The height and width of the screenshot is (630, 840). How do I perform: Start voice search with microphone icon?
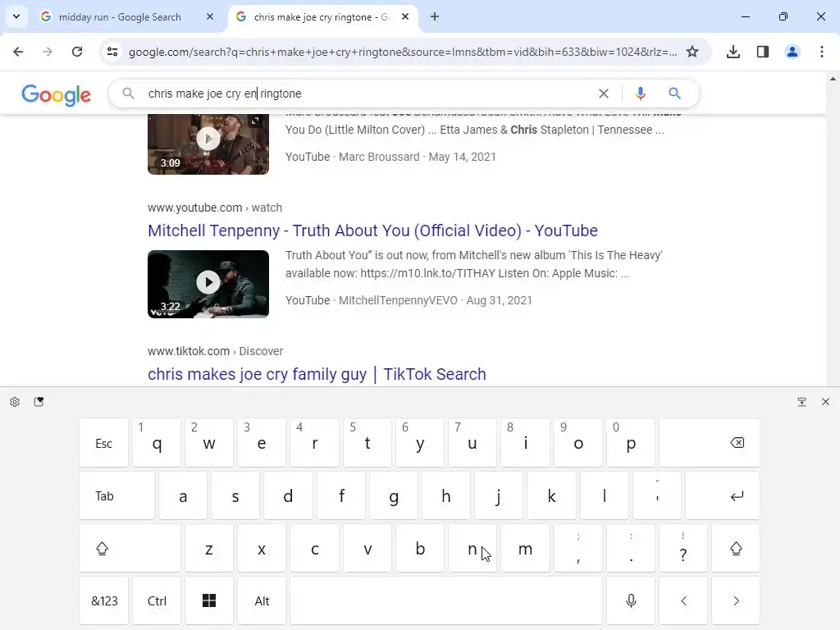tap(640, 94)
